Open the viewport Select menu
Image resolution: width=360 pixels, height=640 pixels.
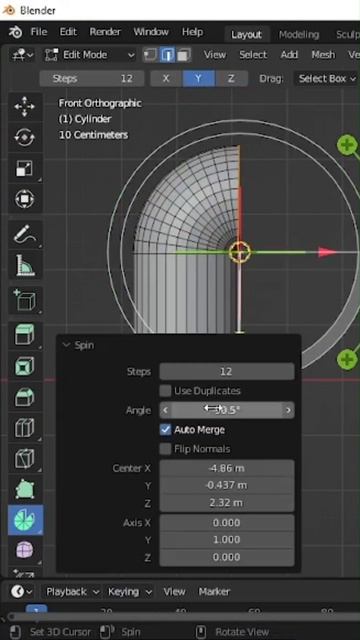point(253,55)
